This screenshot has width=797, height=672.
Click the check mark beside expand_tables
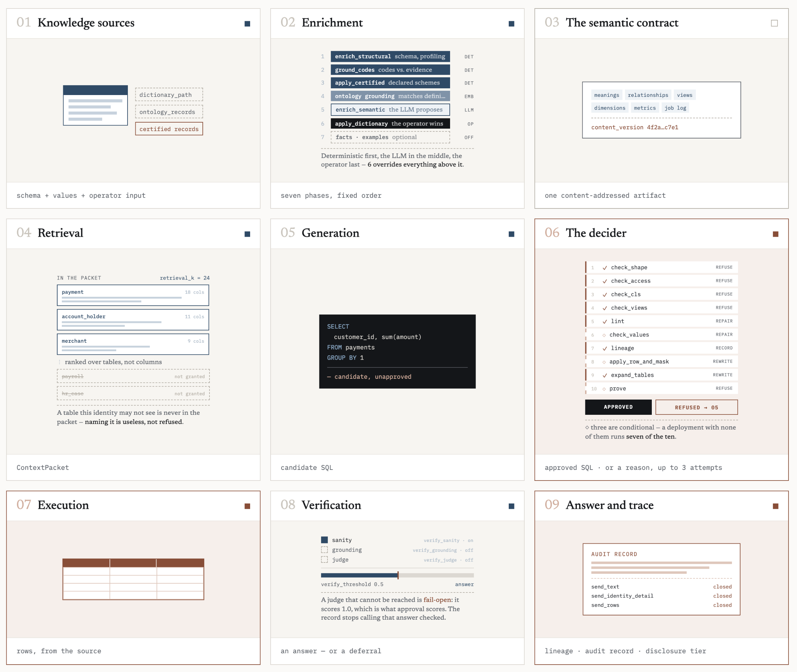(604, 375)
